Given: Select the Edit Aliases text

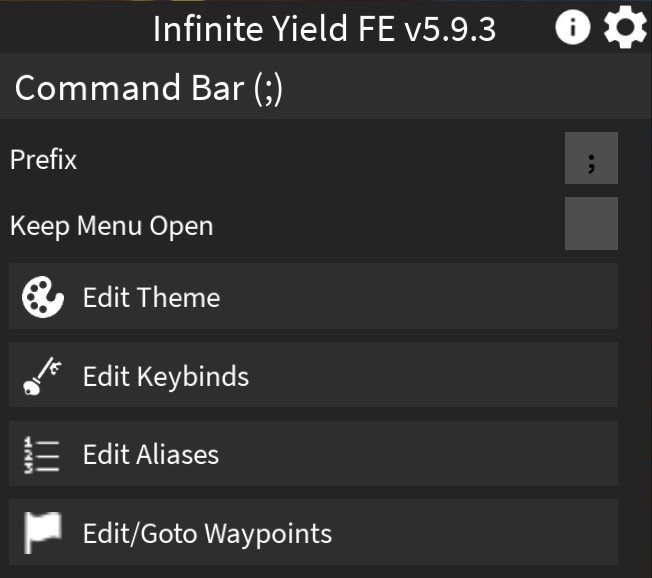Looking at the screenshot, I should point(151,454).
